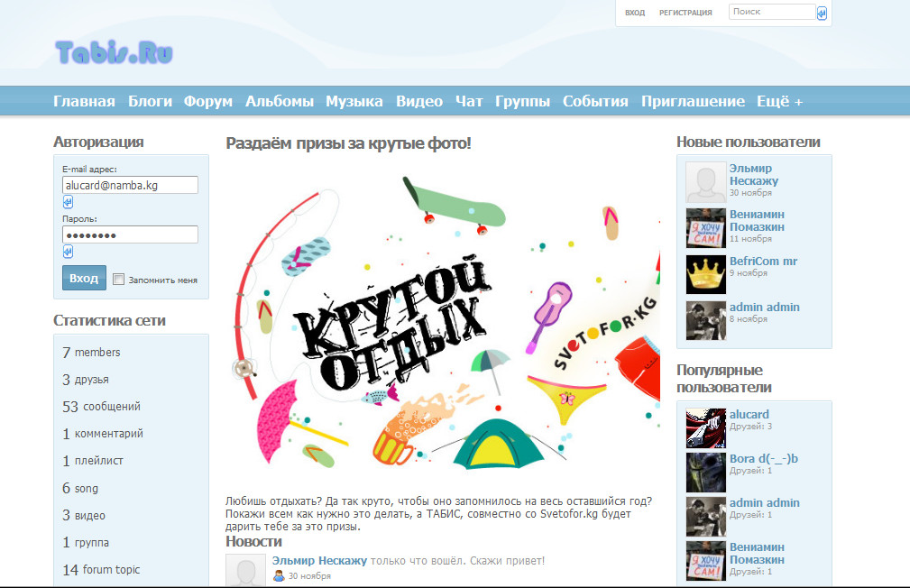Open the Музыка section
The width and height of the screenshot is (910, 588).
(354, 102)
